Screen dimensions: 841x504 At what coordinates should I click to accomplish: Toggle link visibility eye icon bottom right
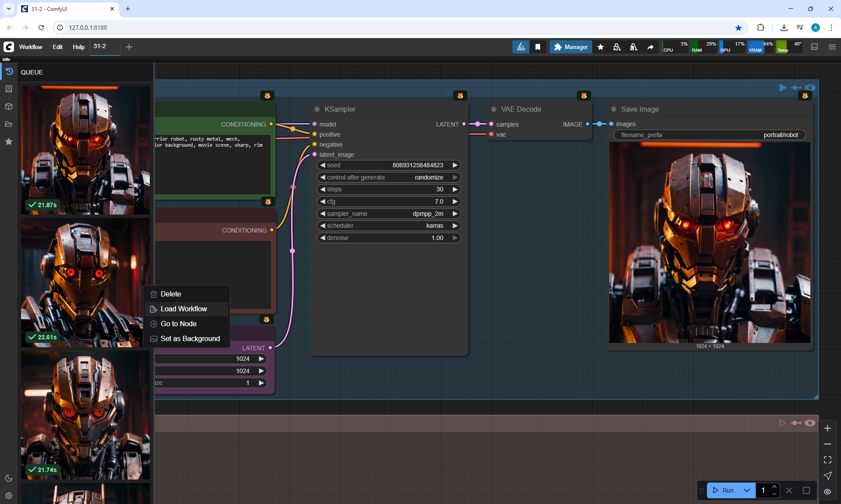pos(827,492)
